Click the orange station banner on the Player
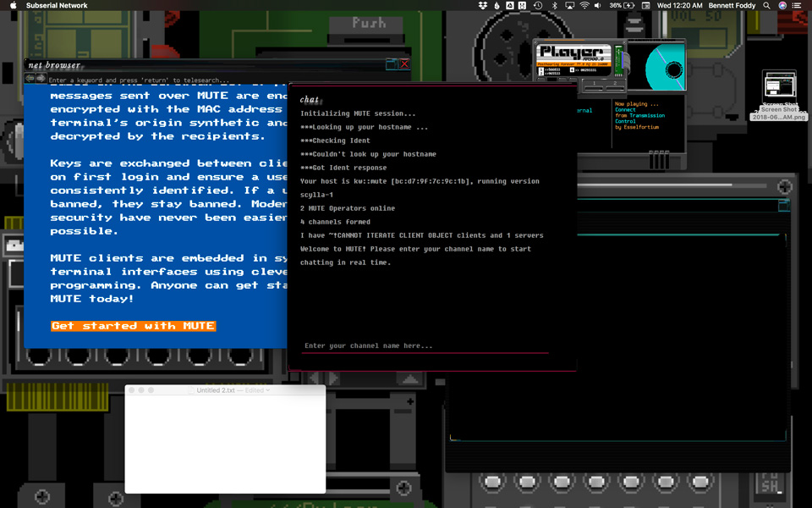Image resolution: width=812 pixels, height=508 pixels. (x=575, y=63)
